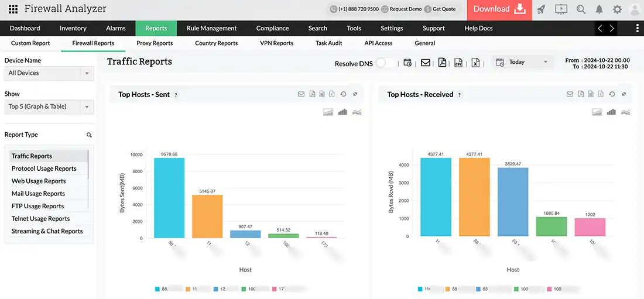Export Top Hosts - Sent widget to PDF
This screenshot has height=299, width=644.
[x=312, y=94]
